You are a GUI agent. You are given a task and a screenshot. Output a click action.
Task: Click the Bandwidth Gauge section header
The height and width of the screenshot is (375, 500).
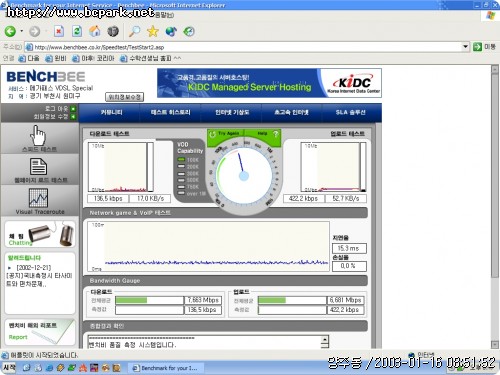point(225,281)
